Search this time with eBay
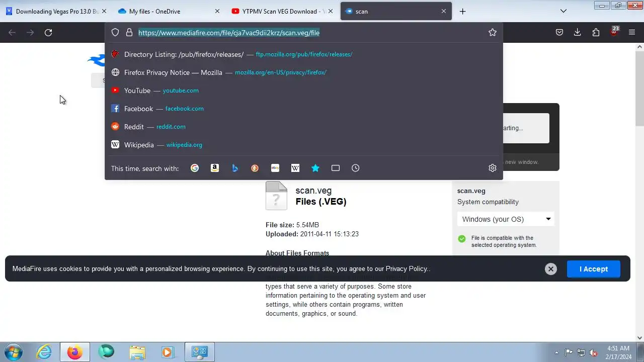Image resolution: width=644 pixels, height=362 pixels. click(275, 168)
